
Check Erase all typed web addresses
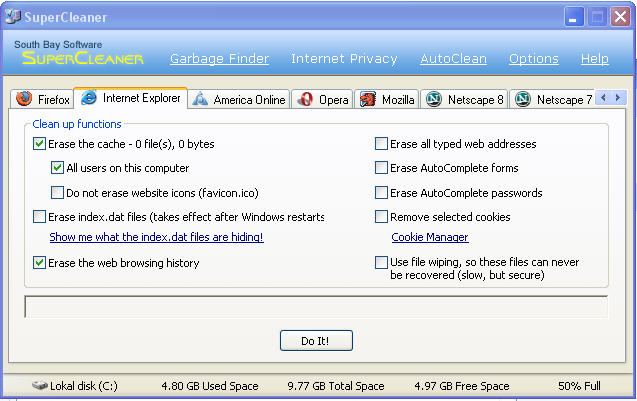pyautogui.click(x=381, y=144)
